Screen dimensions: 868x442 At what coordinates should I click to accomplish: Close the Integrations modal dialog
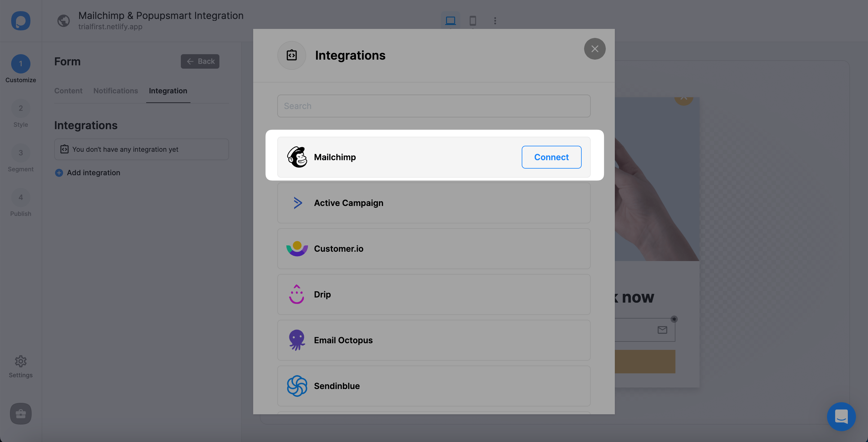click(594, 48)
